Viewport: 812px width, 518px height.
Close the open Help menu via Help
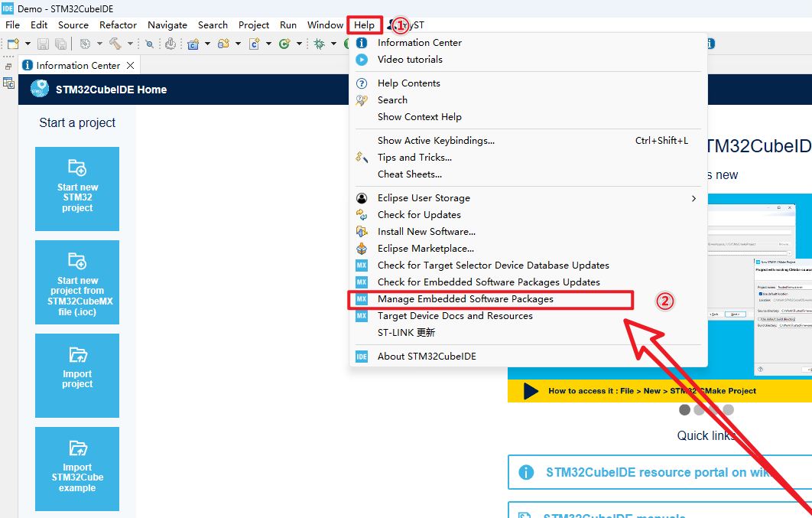[x=365, y=24]
